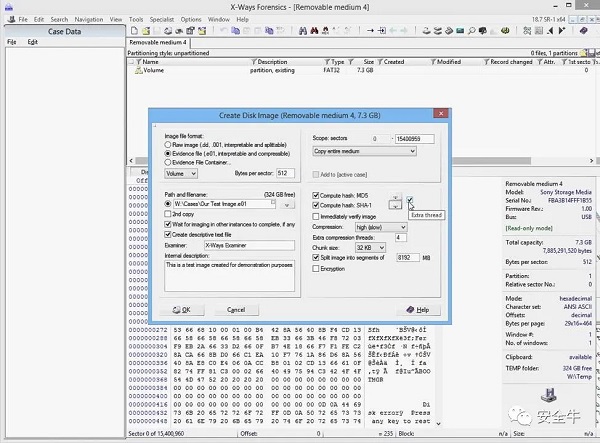
Task: Click the arrow-into-box Go To Sector icon
Action: click(382, 31)
